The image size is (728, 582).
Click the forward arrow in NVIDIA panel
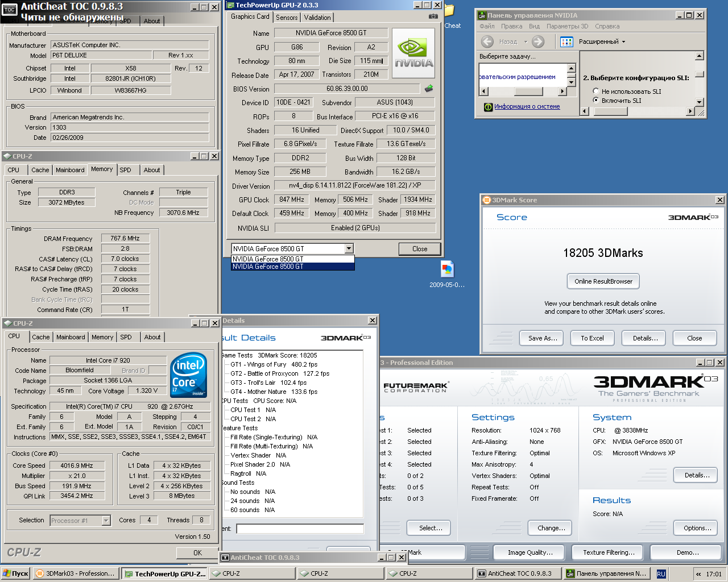[538, 41]
